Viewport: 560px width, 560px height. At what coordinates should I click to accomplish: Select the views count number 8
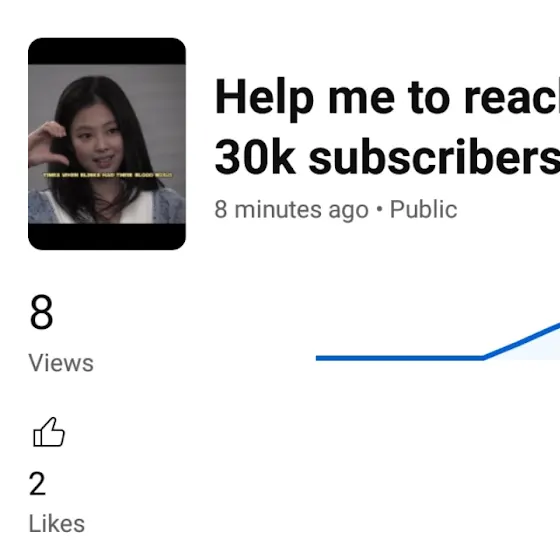(x=41, y=312)
